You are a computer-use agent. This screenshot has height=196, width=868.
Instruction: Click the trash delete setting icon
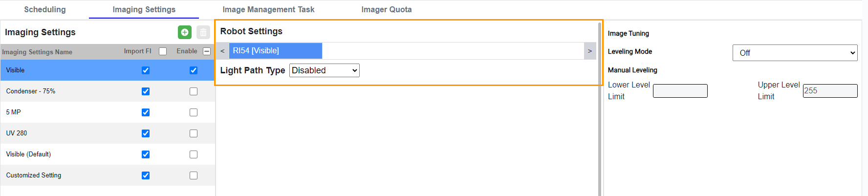[203, 32]
